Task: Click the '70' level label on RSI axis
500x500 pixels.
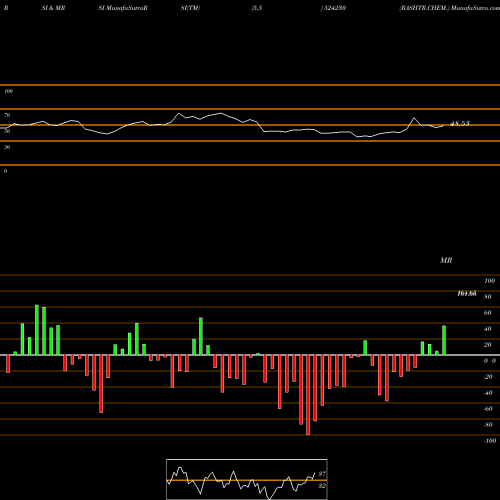Action: coord(7,115)
